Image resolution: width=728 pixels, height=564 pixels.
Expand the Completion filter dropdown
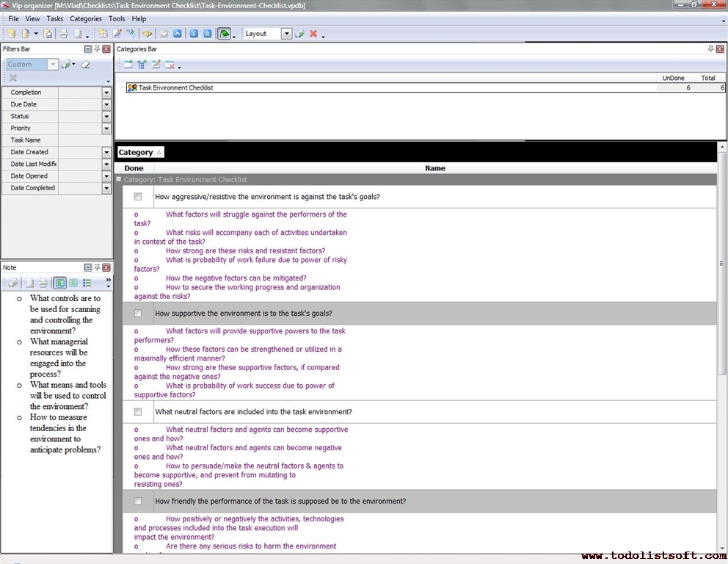(106, 93)
